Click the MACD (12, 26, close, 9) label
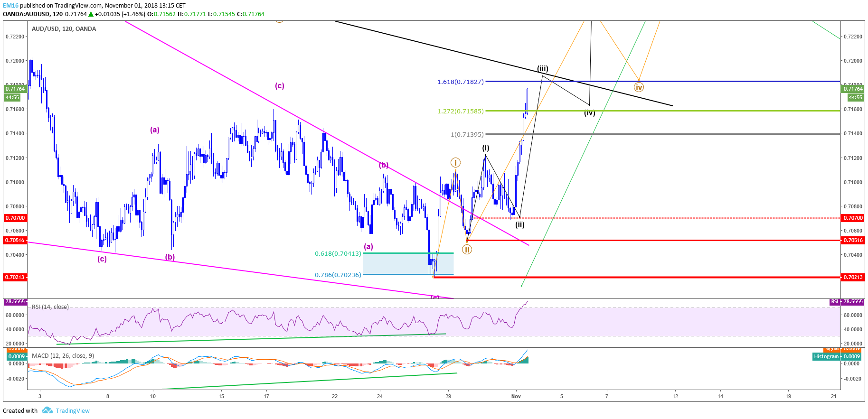Viewport: 868px width, 419px height. [x=63, y=355]
